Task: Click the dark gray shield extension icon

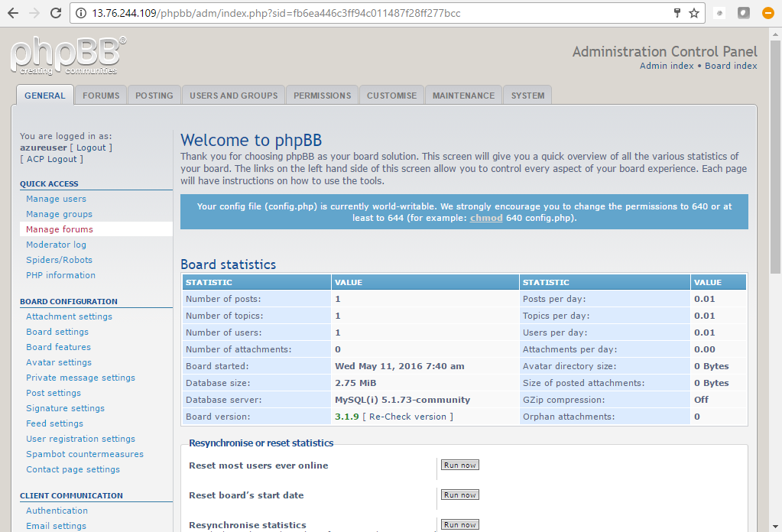Action: [744, 13]
